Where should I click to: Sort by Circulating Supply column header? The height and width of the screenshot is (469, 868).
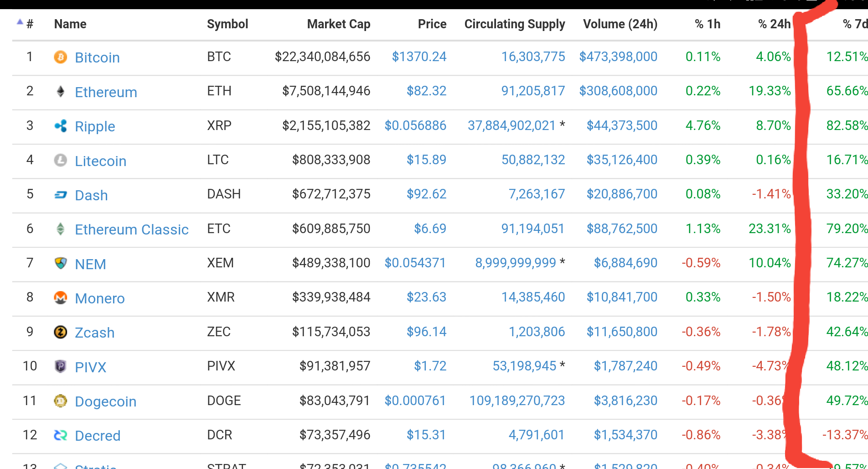pyautogui.click(x=515, y=24)
